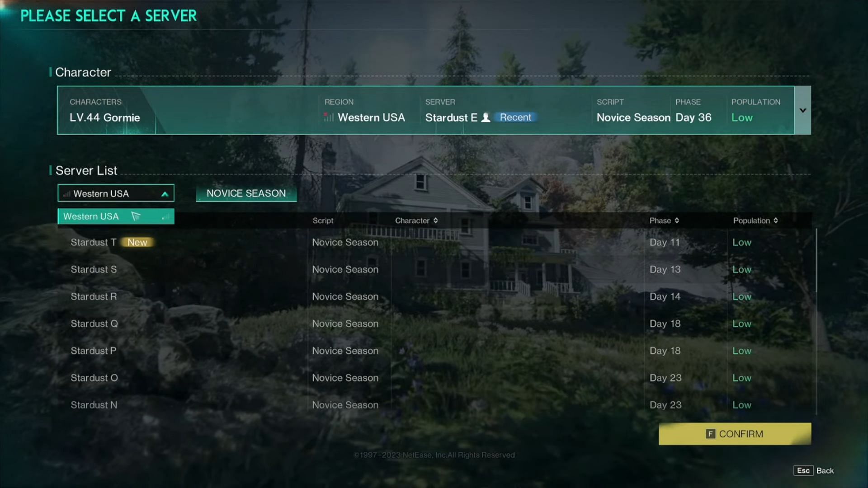Click the player/character icon next to Stardust E
Image resolution: width=868 pixels, height=488 pixels.
485,117
